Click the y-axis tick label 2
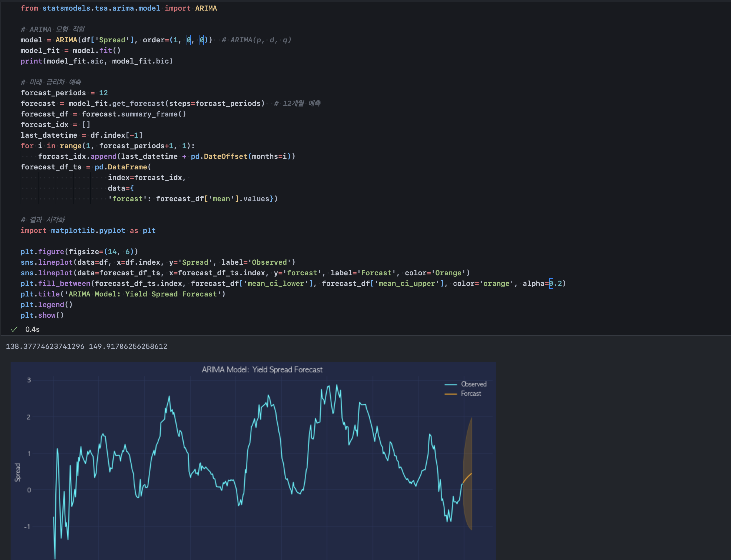 [29, 417]
